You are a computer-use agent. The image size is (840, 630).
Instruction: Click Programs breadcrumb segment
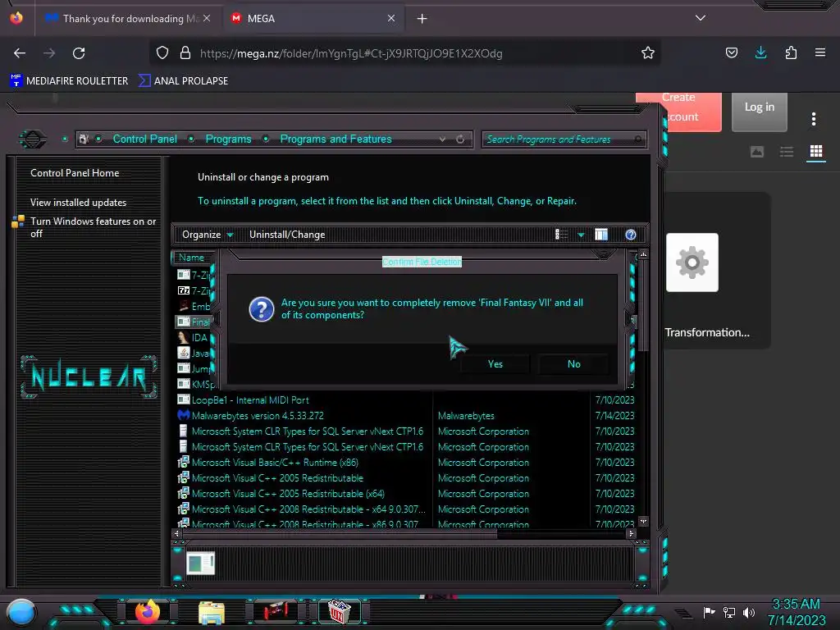point(228,139)
